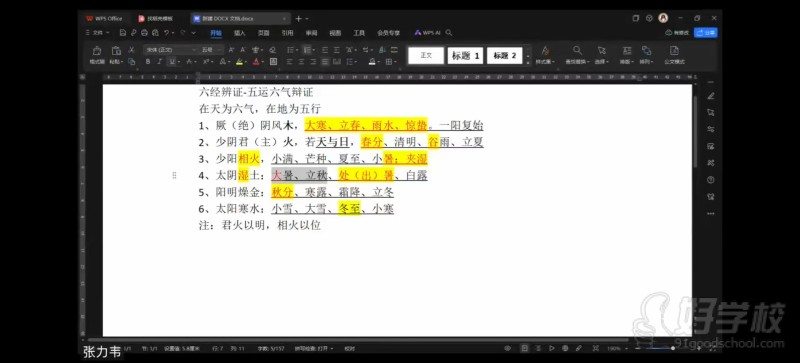This screenshot has width=800, height=363.
Task: Increase font size with A+ icon
Action: (x=231, y=50)
